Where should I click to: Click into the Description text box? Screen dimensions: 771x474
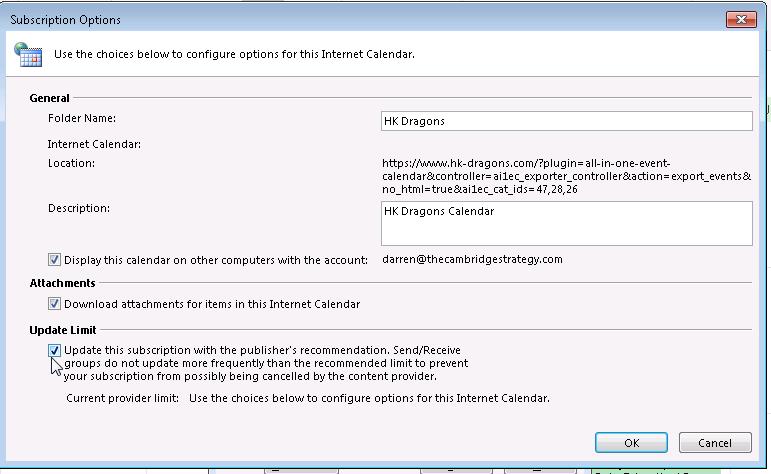566,223
